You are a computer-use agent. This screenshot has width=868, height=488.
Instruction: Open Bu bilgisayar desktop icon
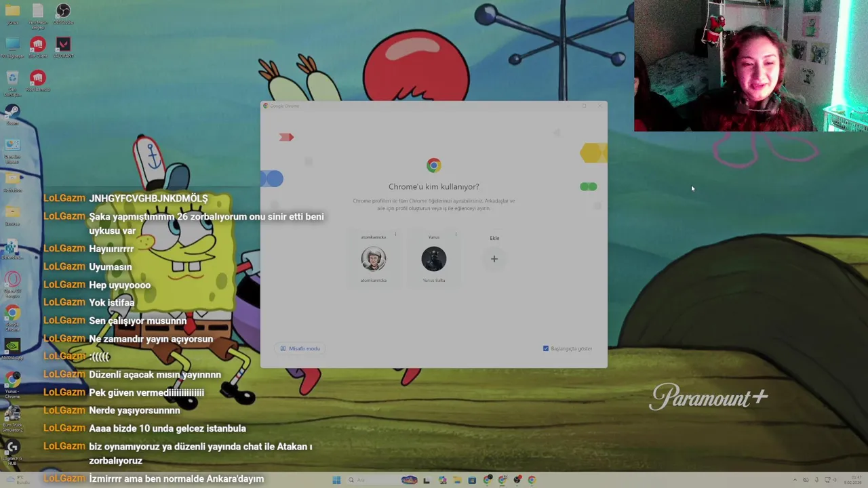(12, 47)
